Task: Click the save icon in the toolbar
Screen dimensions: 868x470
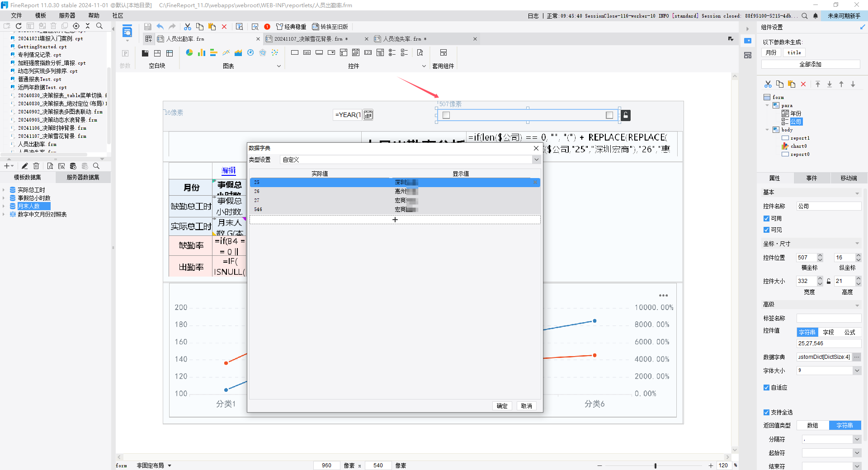Action: pyautogui.click(x=147, y=27)
